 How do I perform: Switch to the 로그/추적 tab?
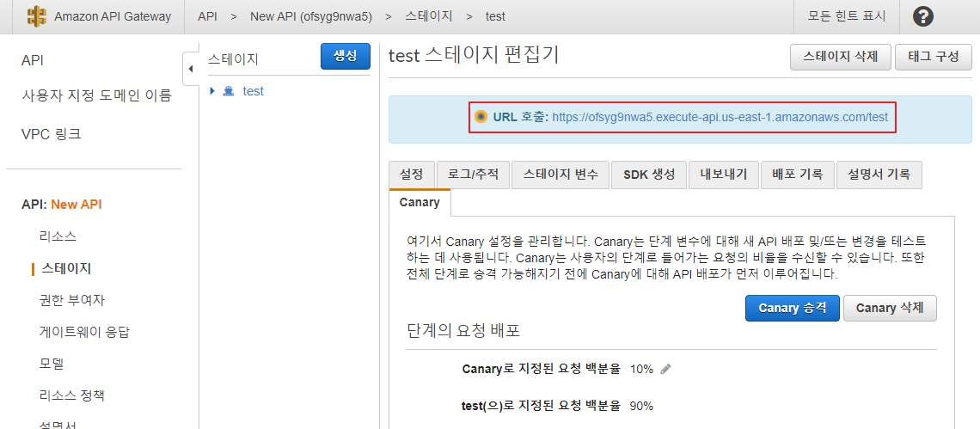pos(472,175)
